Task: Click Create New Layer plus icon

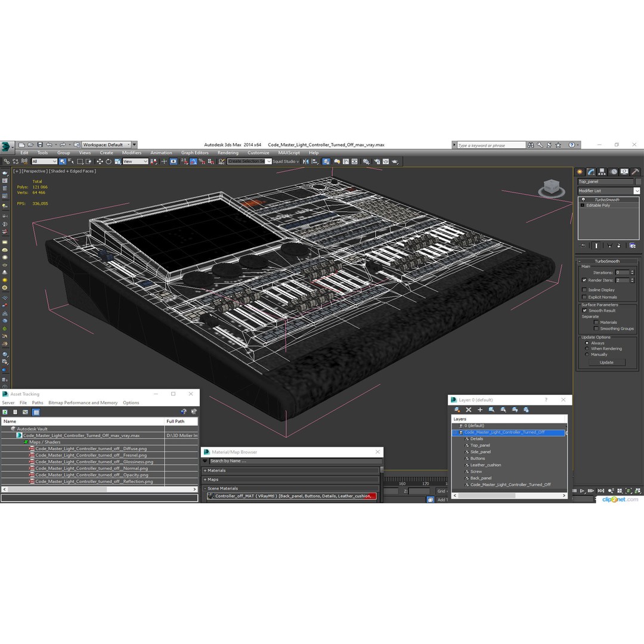Action: click(x=479, y=410)
